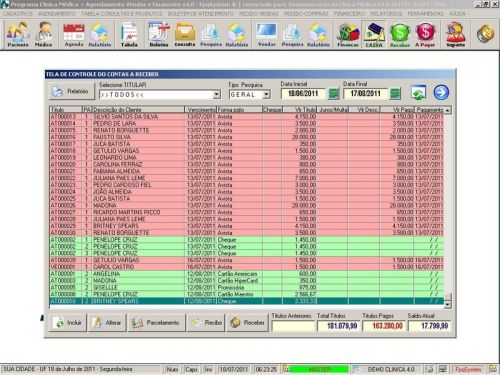The height and width of the screenshot is (375, 500).
Task: Open the green Receber dollar icon
Action: [400, 34]
